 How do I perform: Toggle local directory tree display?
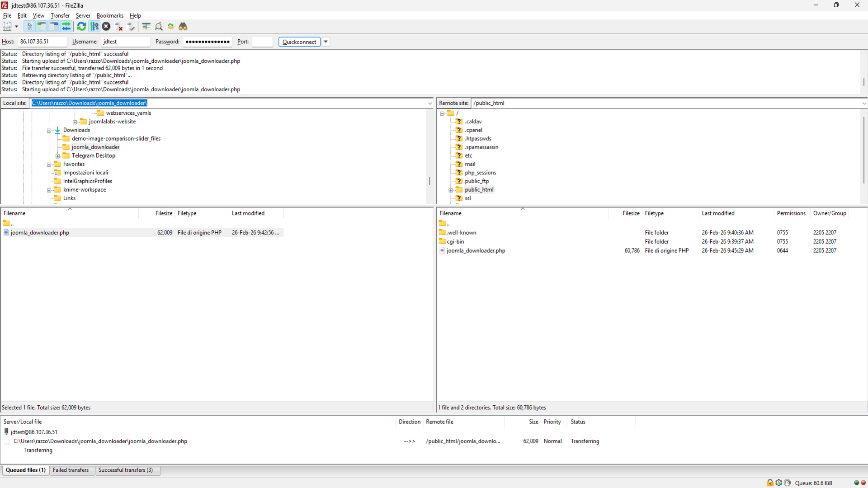pos(42,27)
